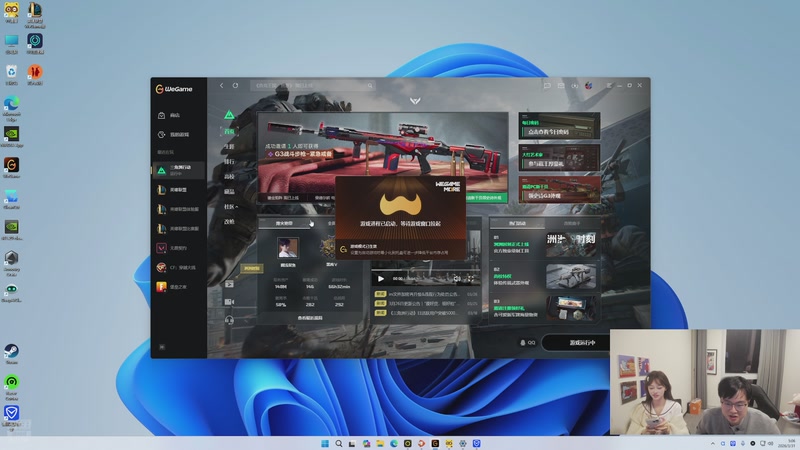Open G3 rifle promotional banner
The height and width of the screenshot is (450, 800).
[x=383, y=153]
